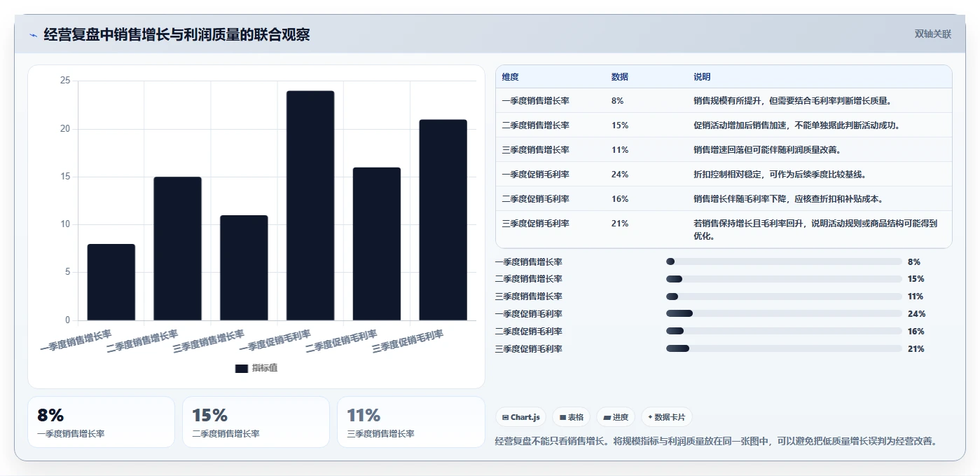The height and width of the screenshot is (476, 980).
Task: Click the 三季度促销毛利率 progress bar at 21%
Action: pyautogui.click(x=784, y=349)
